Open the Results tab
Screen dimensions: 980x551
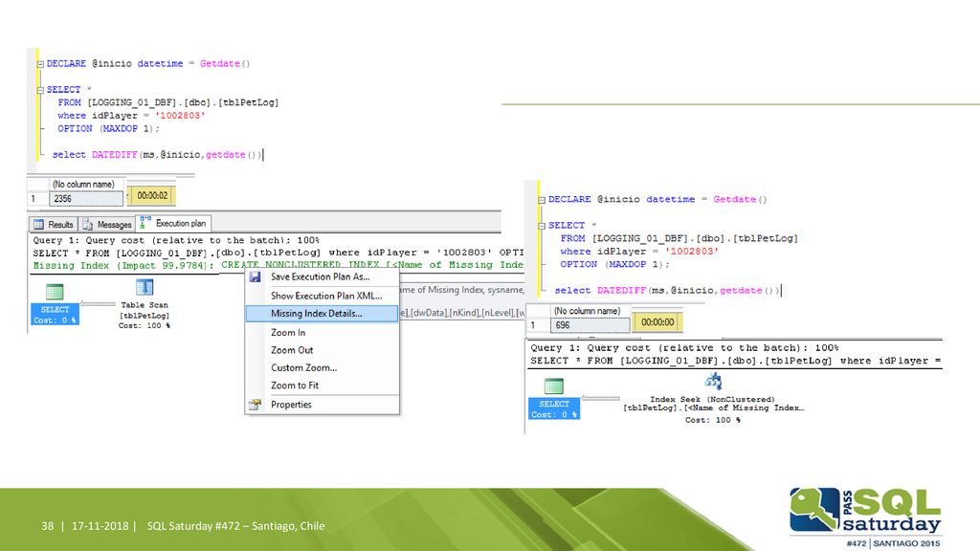point(54,224)
